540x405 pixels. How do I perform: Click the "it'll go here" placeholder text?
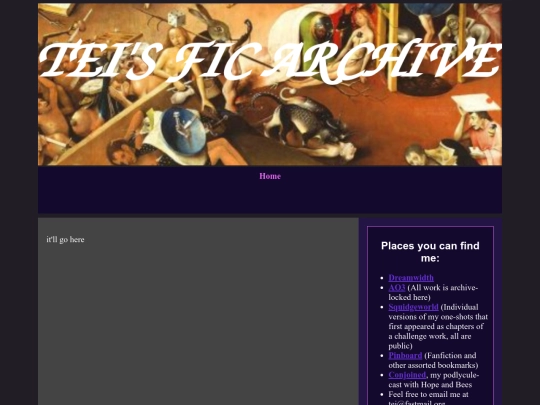click(65, 240)
